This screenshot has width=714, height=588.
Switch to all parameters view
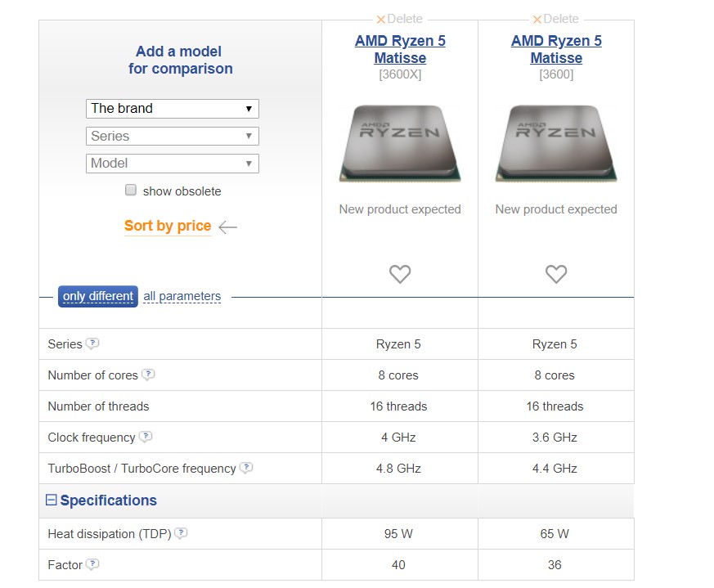pos(182,297)
